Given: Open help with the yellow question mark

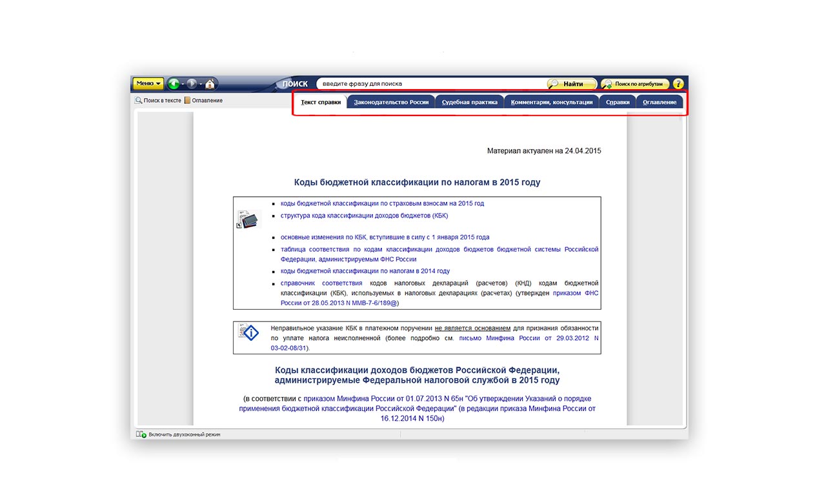Looking at the screenshot, I should 678,84.
